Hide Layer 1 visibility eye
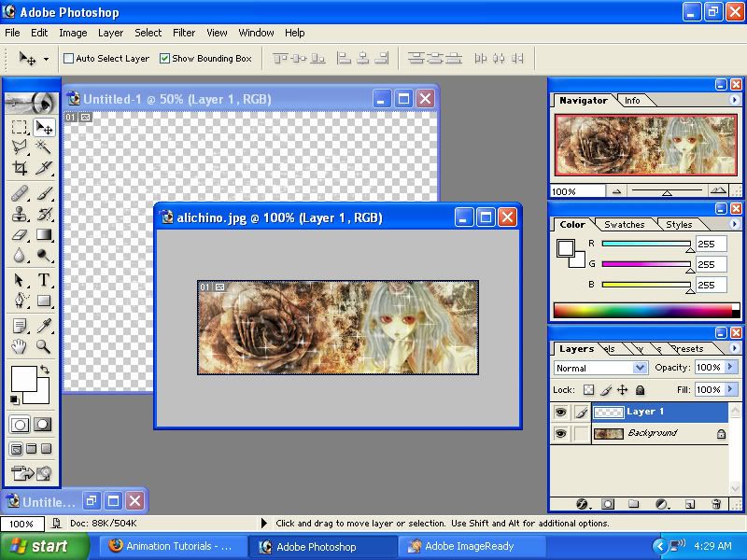The image size is (747, 560). click(x=561, y=412)
